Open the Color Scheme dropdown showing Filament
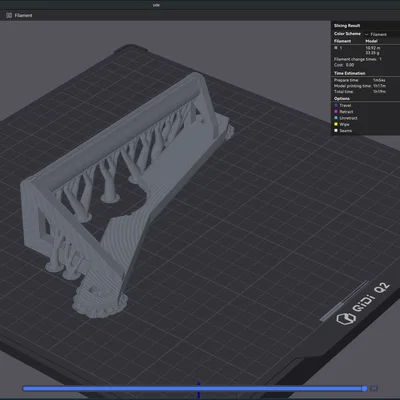This screenshot has width=400, height=400. 382,34
